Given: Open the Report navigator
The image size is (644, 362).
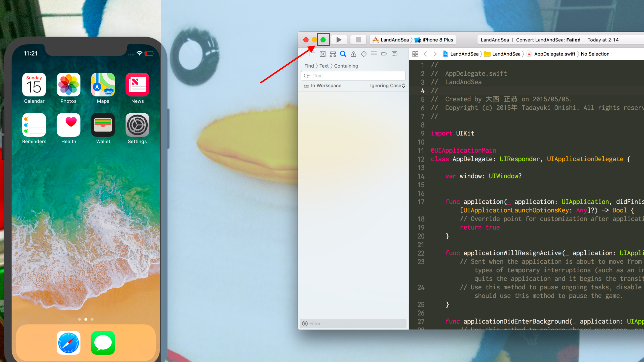Looking at the screenshot, I should (394, 54).
